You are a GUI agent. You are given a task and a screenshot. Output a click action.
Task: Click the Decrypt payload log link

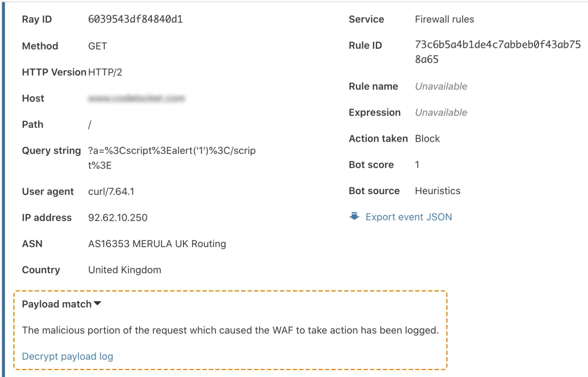coord(67,356)
